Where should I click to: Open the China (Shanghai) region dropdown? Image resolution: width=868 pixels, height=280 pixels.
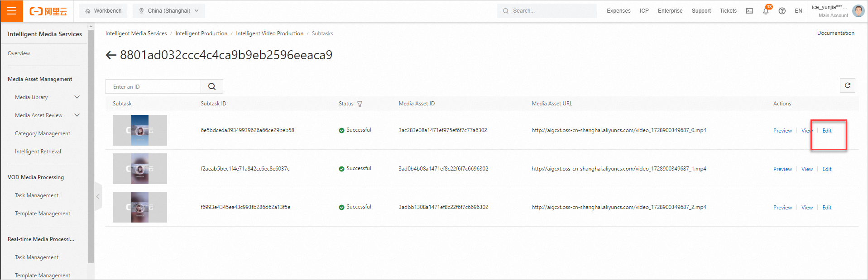(x=168, y=11)
